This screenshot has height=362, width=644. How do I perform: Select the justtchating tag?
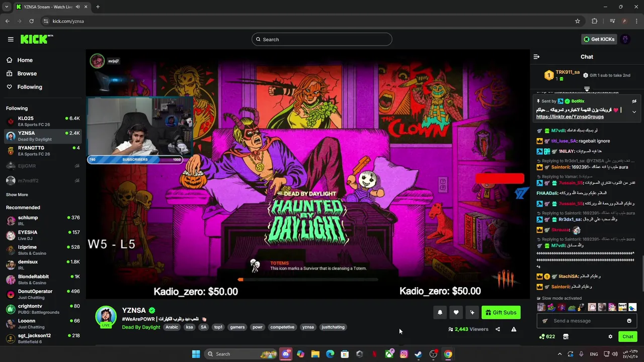333,327
